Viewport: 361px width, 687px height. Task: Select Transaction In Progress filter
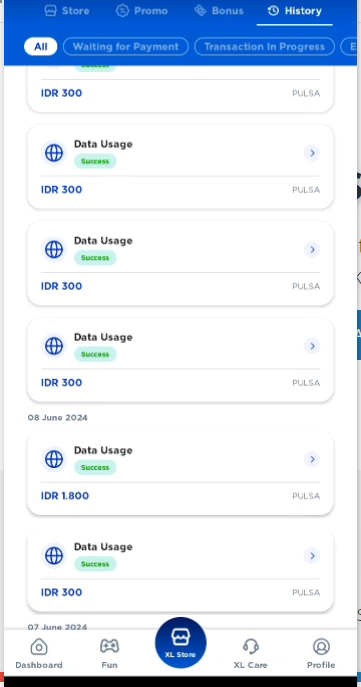pyautogui.click(x=264, y=46)
